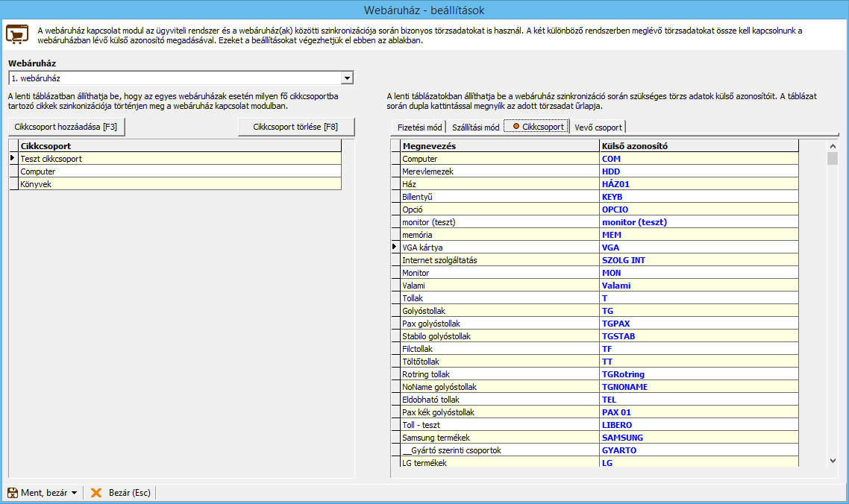The image size is (849, 504).
Task: Click the row selector beside VGA kártya
Action: click(x=395, y=248)
